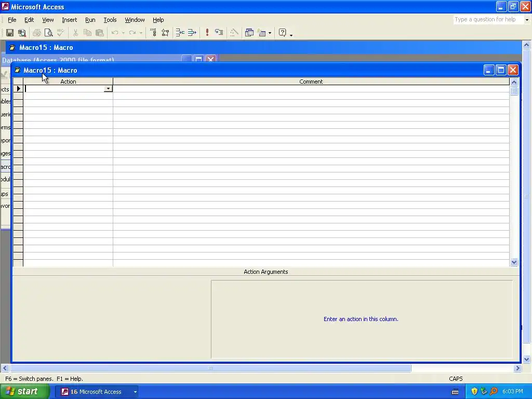
Task: Click the New Object toolbar icon
Action: [x=262, y=33]
